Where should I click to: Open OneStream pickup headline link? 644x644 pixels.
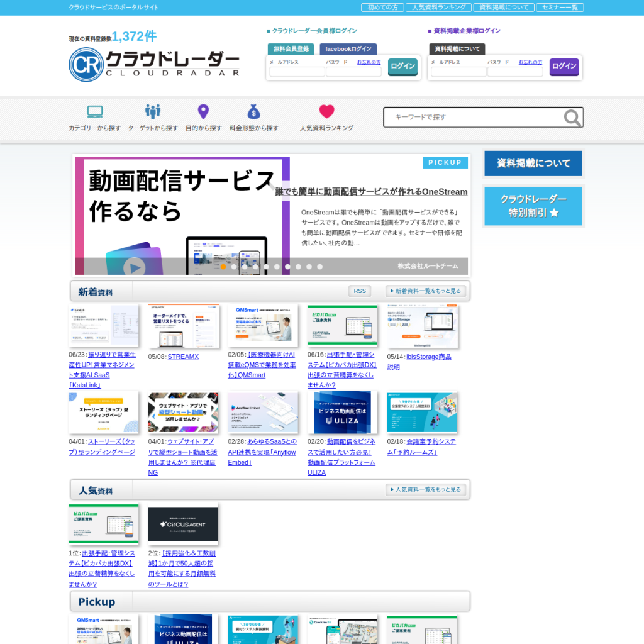371,192
